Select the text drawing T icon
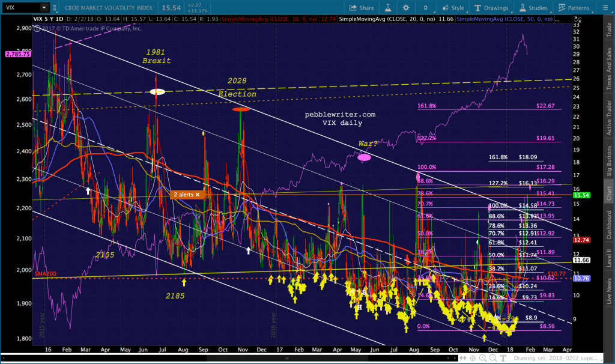Viewport: 615px width, 364px height. (x=503, y=358)
